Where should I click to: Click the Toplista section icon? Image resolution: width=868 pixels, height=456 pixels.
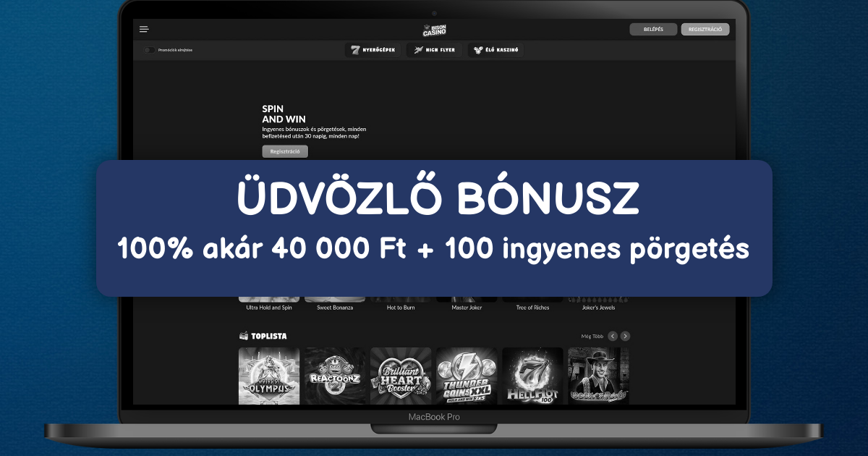244,336
